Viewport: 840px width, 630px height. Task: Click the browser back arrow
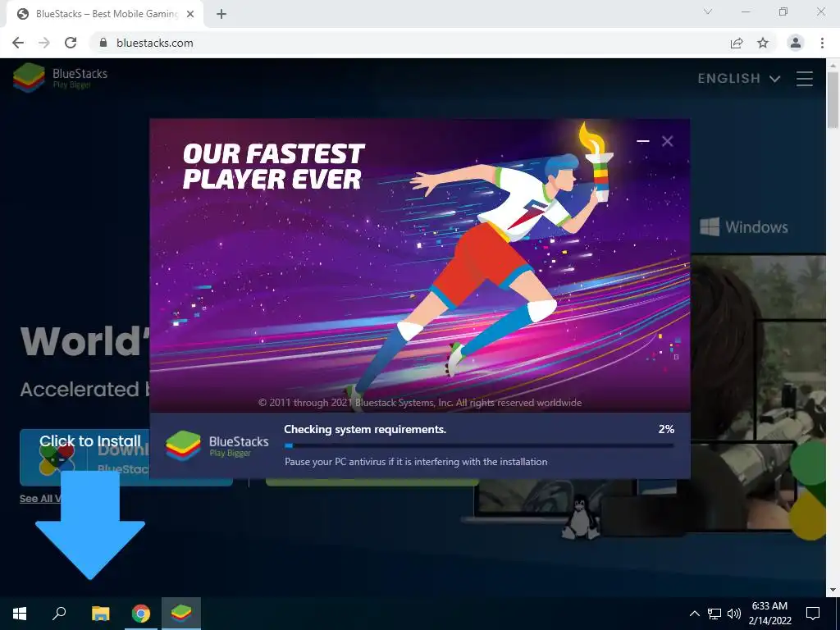18,43
